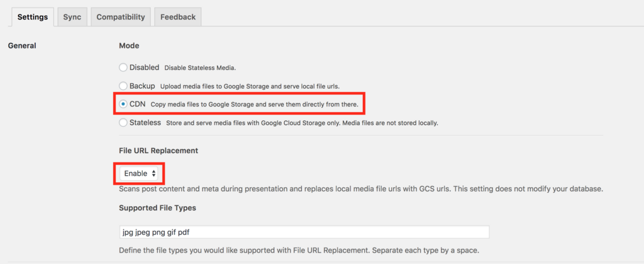Open the File URL Replacement Enable dropdown

(x=139, y=173)
